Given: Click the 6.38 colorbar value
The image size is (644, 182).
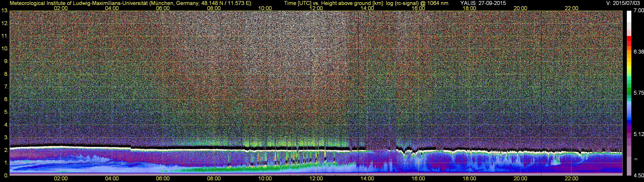Looking at the screenshot, I should (639, 52).
